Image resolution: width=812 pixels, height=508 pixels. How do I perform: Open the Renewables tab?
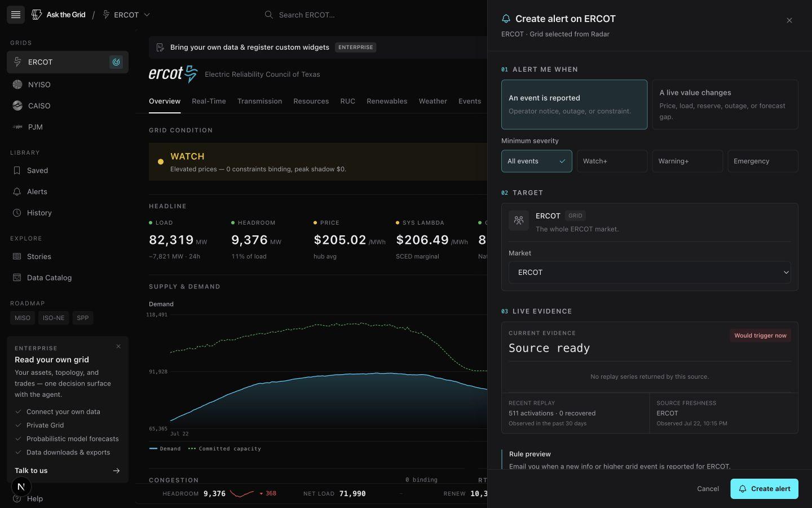coord(387,102)
